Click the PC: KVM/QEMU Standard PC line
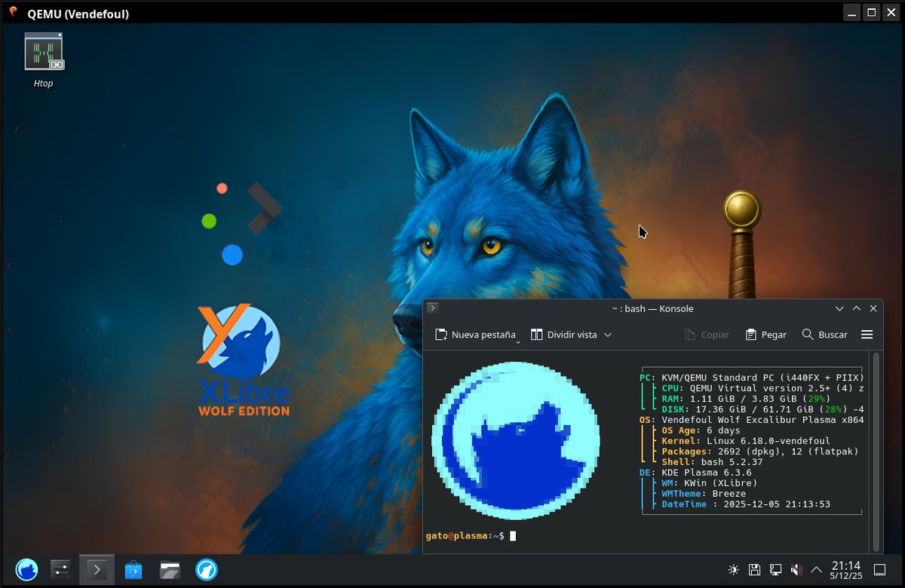This screenshot has width=905, height=588. click(x=751, y=377)
